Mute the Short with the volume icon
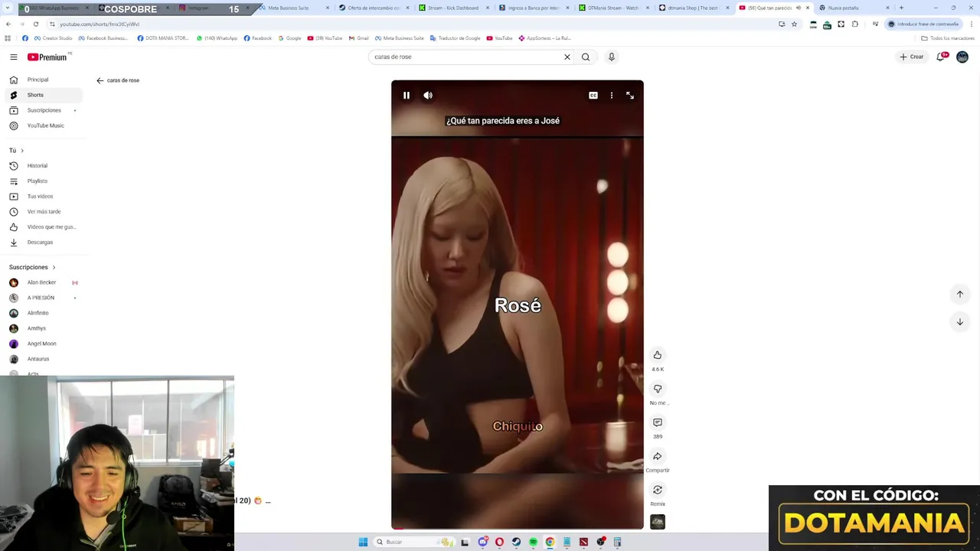Screen dimensions: 980x551 [x=428, y=96]
